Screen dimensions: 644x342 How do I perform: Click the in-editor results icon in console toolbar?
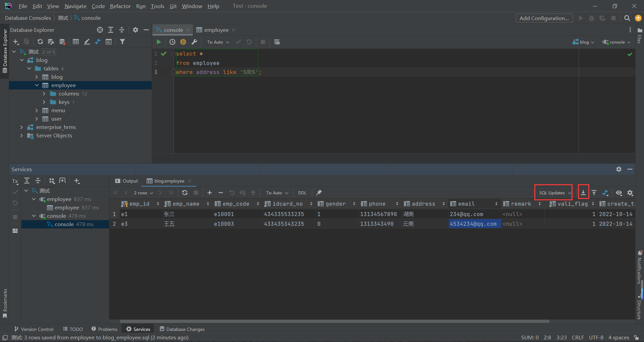tap(277, 42)
